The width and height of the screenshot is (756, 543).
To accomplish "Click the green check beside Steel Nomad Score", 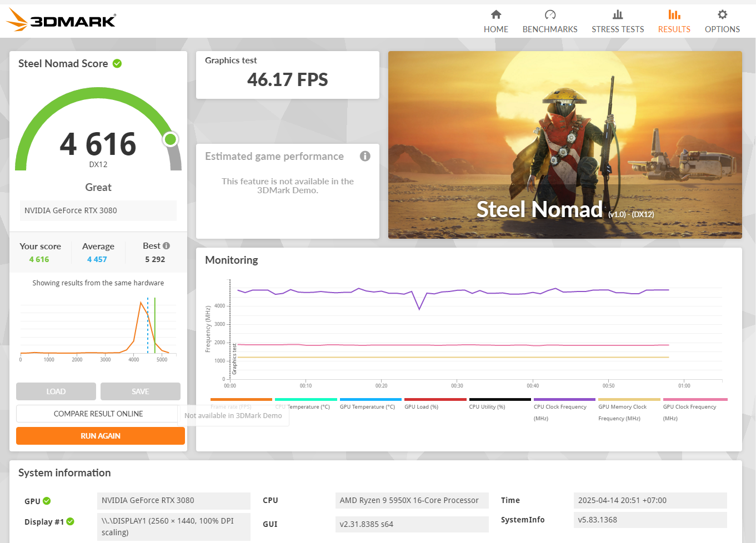I will [117, 63].
